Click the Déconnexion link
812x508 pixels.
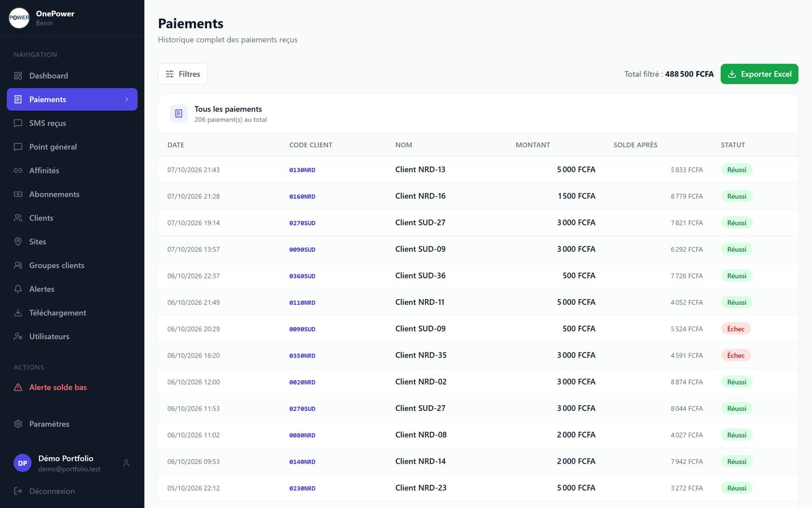(52, 491)
